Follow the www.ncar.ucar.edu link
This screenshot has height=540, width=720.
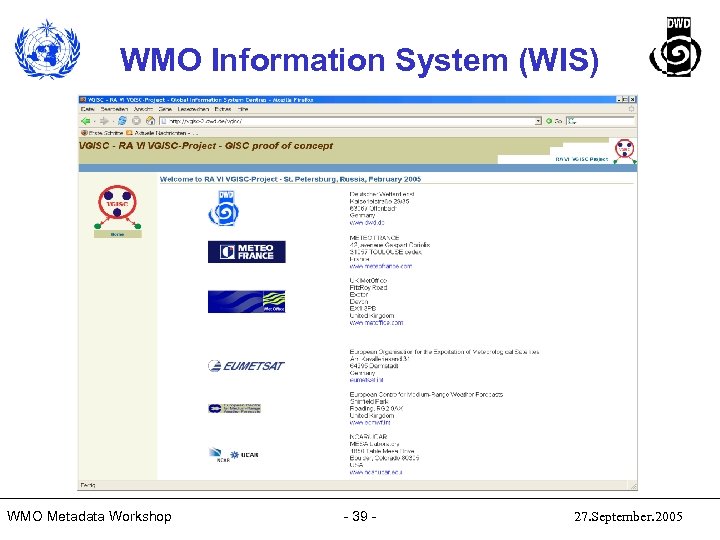[376, 472]
